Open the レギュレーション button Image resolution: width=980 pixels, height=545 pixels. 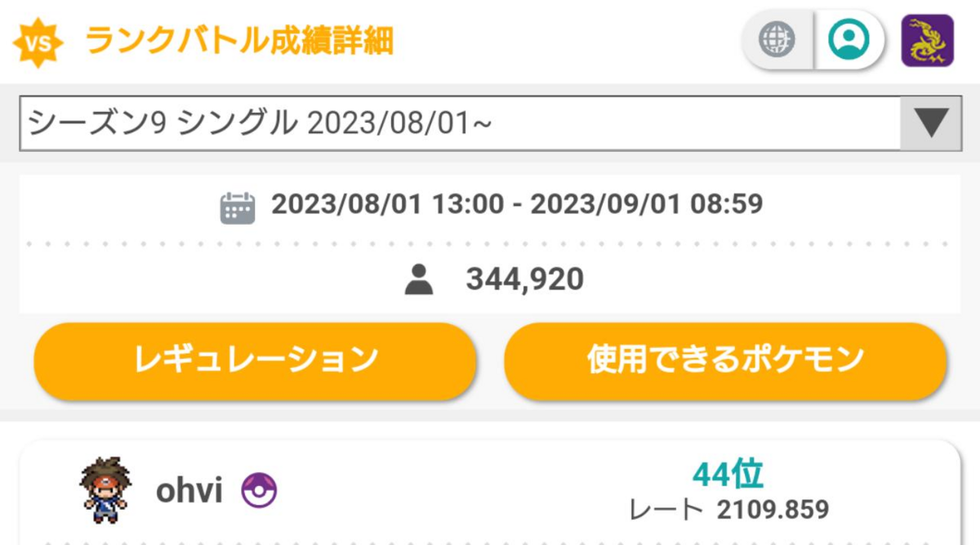[255, 360]
